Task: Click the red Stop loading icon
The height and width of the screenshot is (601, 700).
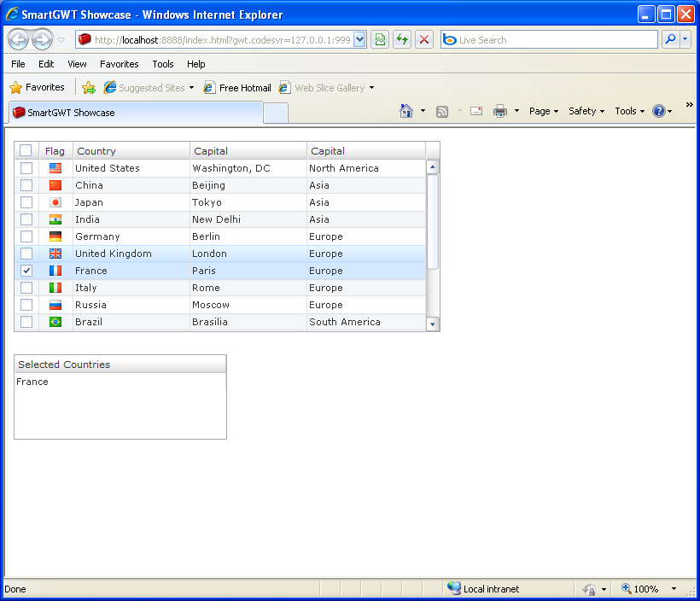Action: (x=424, y=40)
